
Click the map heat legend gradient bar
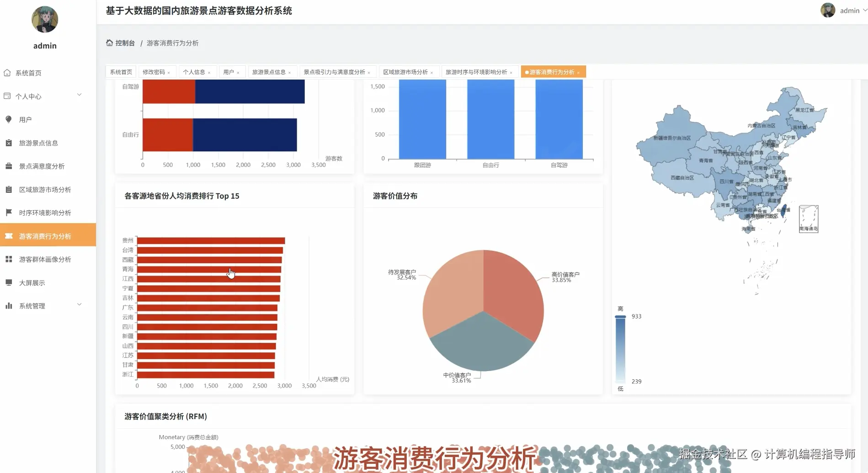[x=620, y=348]
